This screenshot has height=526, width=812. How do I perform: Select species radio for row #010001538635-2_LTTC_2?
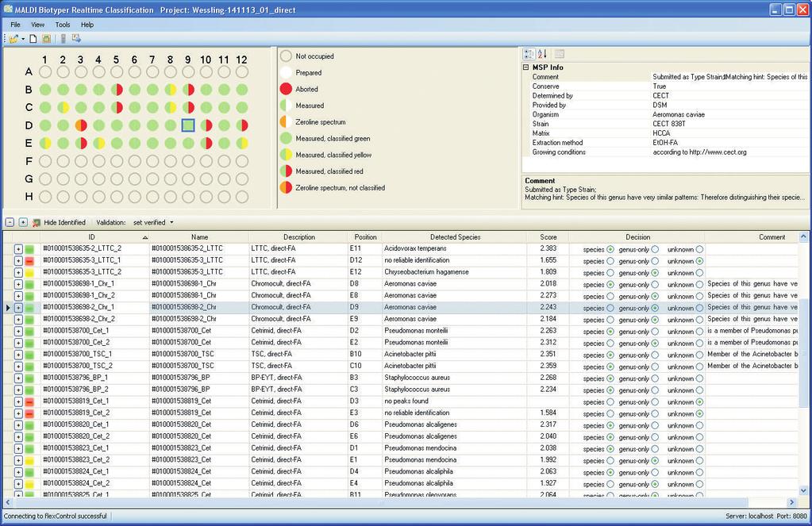point(610,249)
